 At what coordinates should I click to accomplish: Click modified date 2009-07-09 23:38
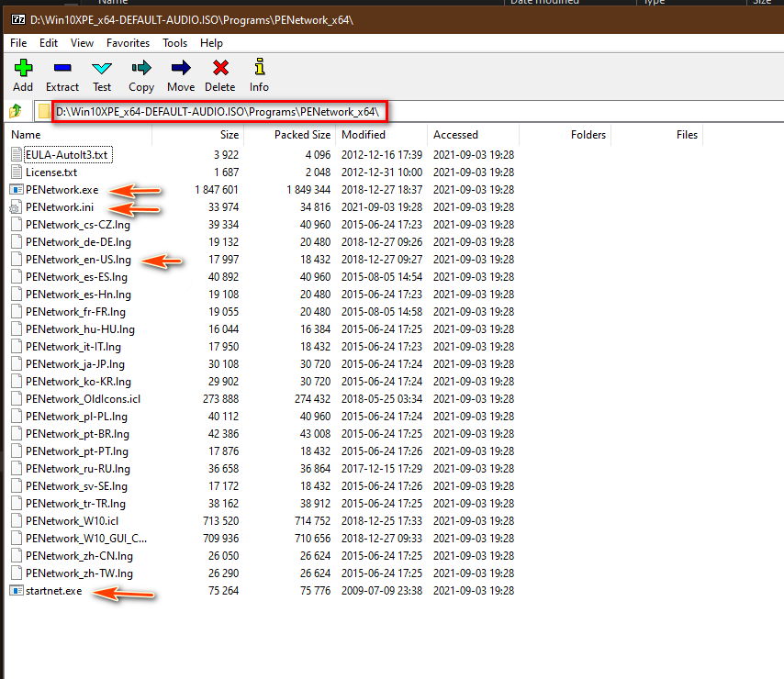click(x=382, y=591)
